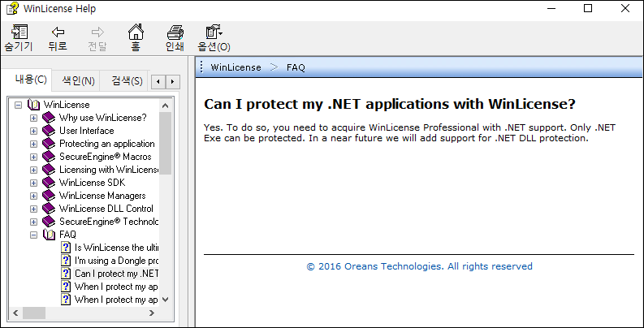Click the book icon for Protecting an application
This screenshot has width=644, height=328.
point(49,144)
